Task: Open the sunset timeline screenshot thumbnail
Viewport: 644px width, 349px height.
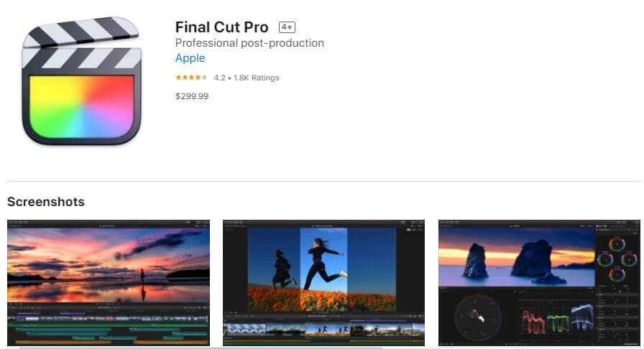Action: tap(109, 283)
